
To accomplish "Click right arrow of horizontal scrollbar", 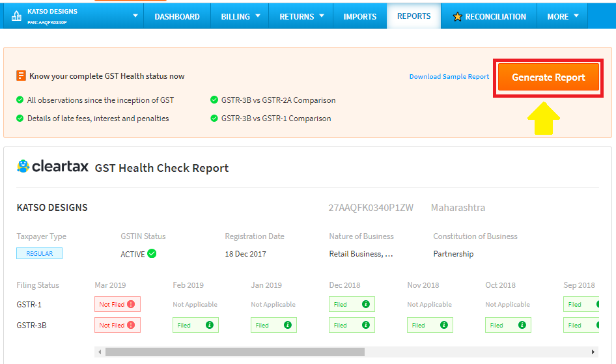I will click(x=593, y=352).
